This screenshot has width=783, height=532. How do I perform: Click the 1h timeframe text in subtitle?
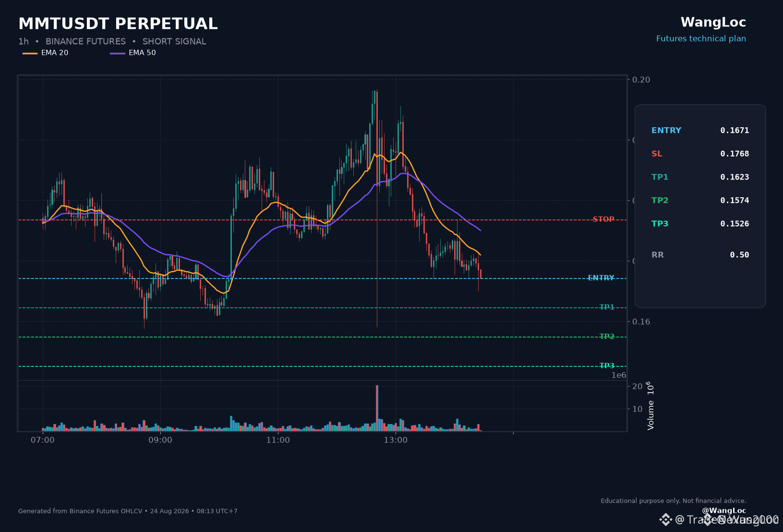[24, 42]
